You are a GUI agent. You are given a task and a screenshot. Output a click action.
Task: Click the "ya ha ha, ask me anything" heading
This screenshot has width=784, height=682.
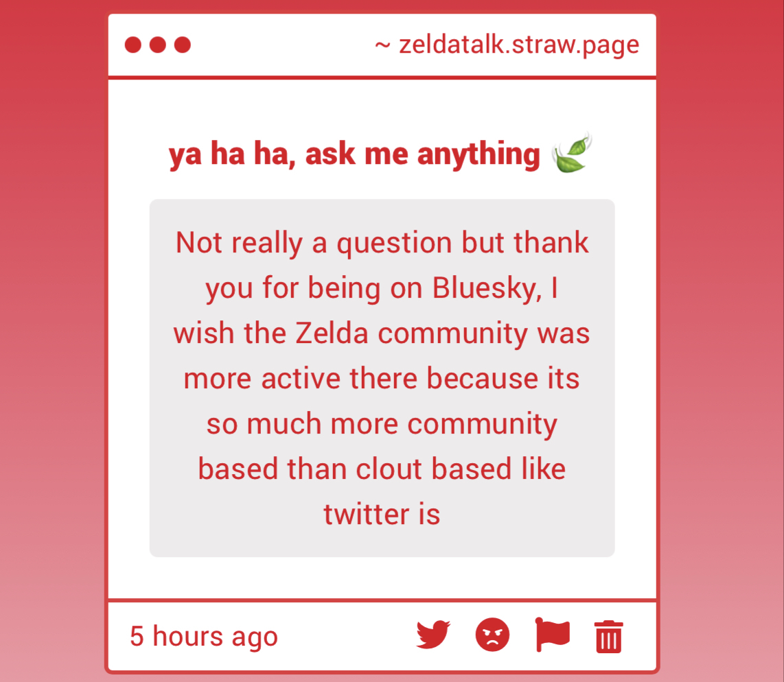coord(354,154)
